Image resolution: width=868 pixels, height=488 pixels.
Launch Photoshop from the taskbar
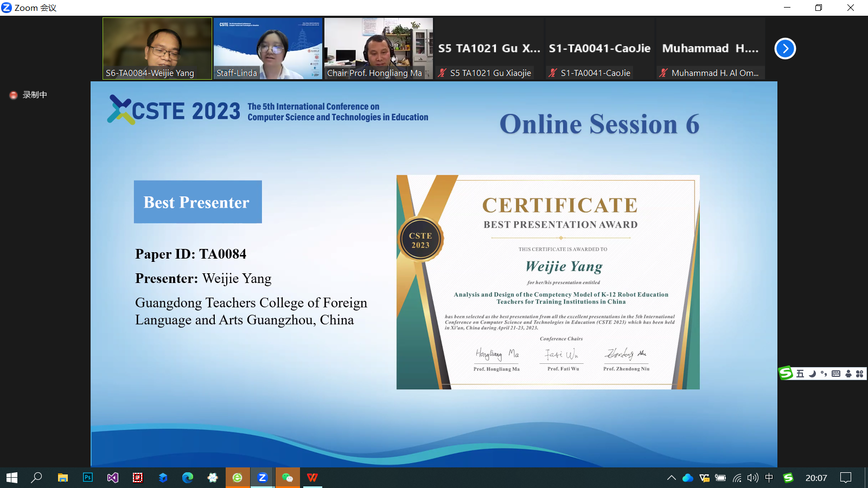click(x=88, y=478)
